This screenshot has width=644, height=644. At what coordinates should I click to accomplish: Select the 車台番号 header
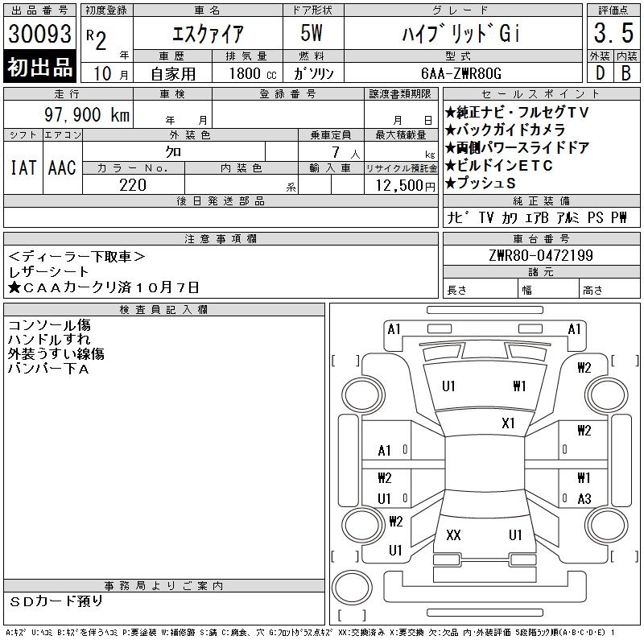(541, 238)
